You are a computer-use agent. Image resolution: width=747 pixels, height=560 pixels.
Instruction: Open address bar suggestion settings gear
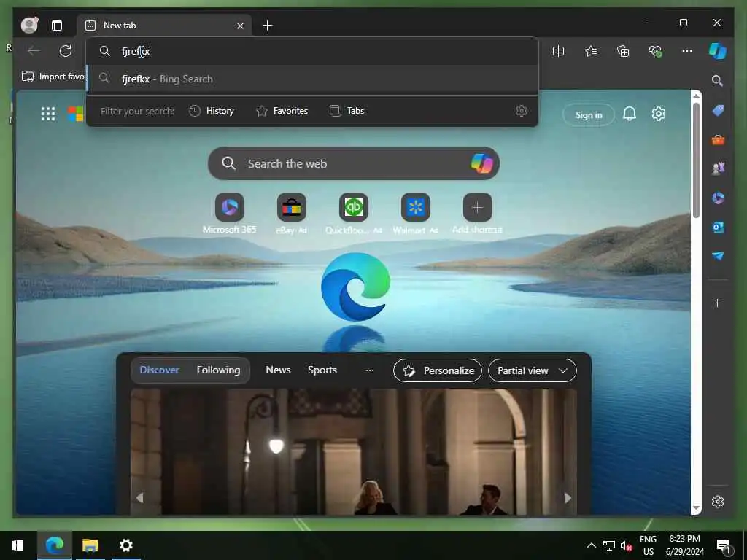point(522,111)
